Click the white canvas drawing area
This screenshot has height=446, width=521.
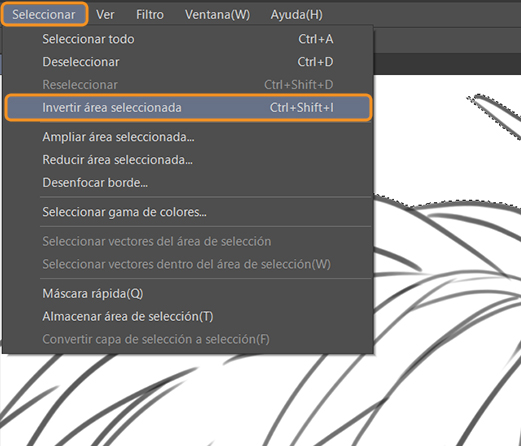point(447,150)
